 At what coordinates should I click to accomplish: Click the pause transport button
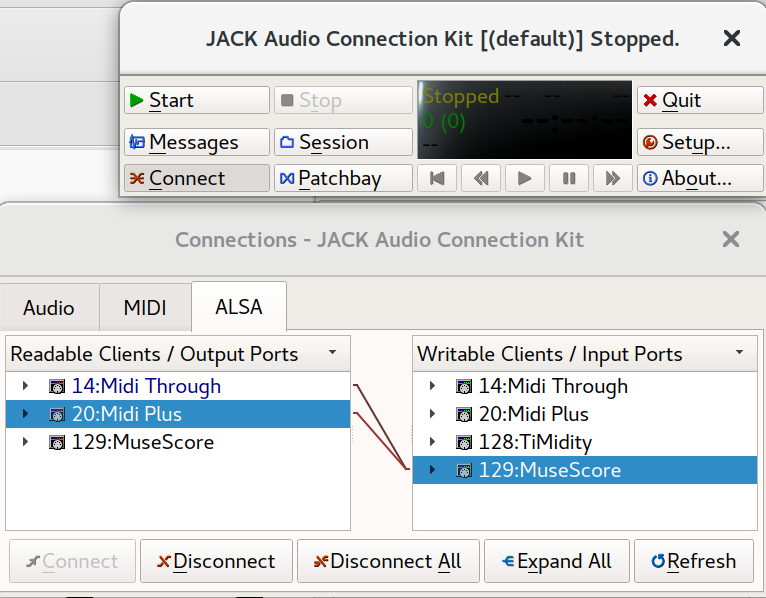[569, 178]
